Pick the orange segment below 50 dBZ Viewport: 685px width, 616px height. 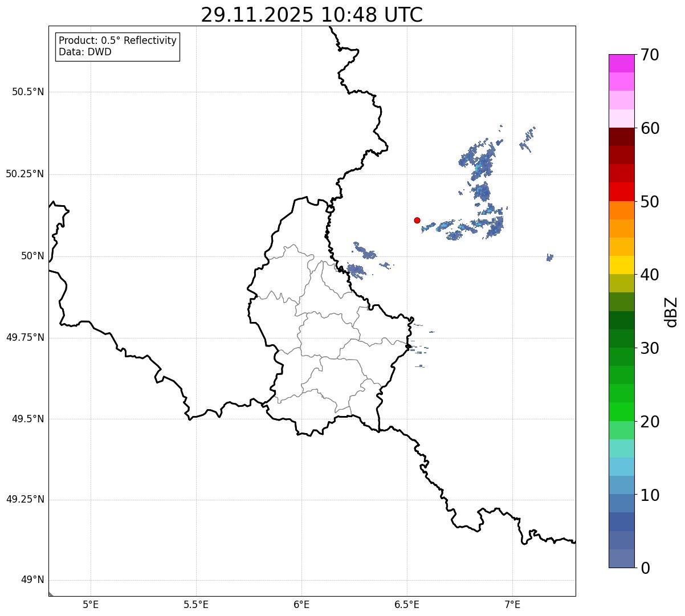621,210
